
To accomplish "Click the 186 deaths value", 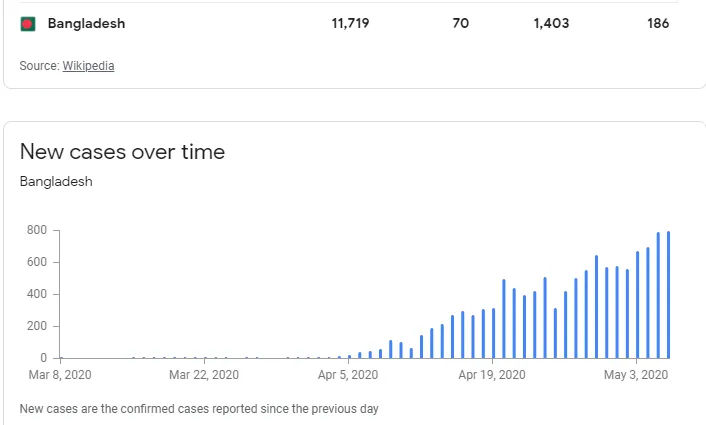I will tap(658, 23).
